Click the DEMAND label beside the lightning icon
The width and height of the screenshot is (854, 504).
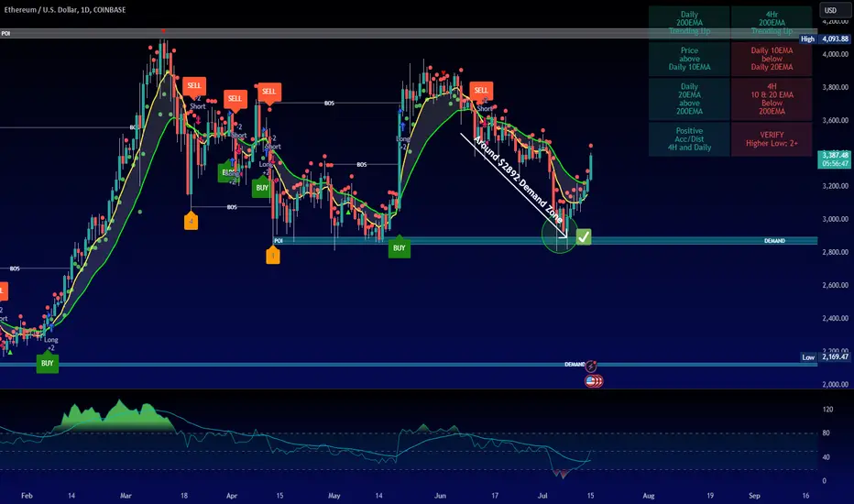pyautogui.click(x=574, y=364)
